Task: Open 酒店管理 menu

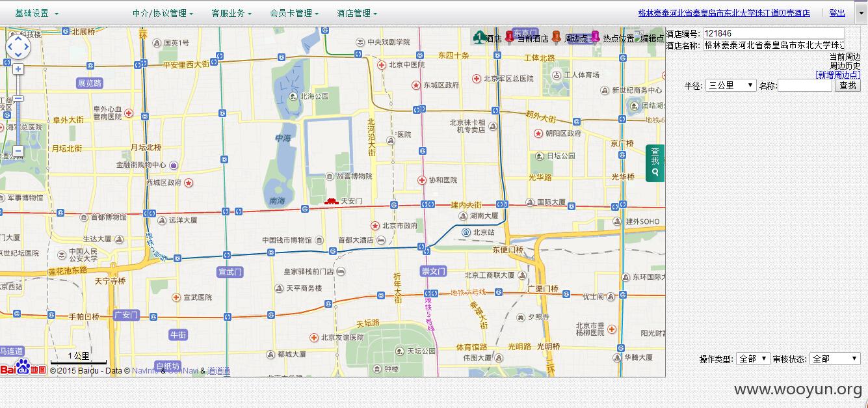Action: coord(356,13)
